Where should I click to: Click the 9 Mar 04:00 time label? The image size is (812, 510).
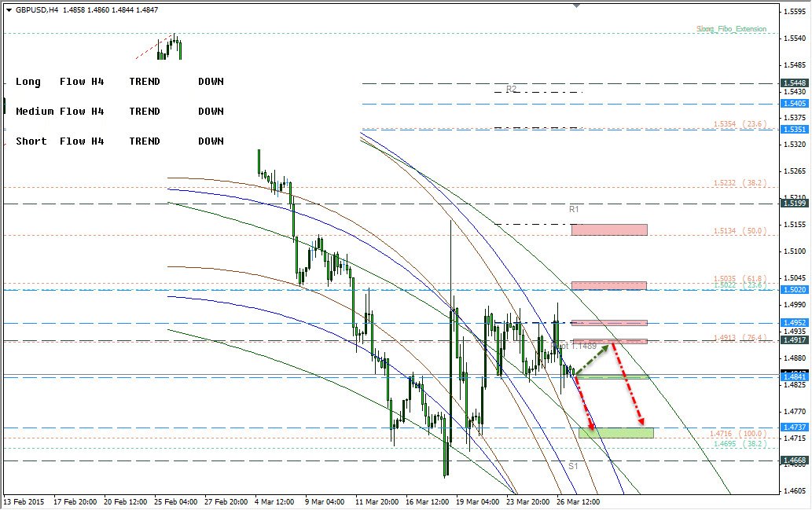pos(325,501)
